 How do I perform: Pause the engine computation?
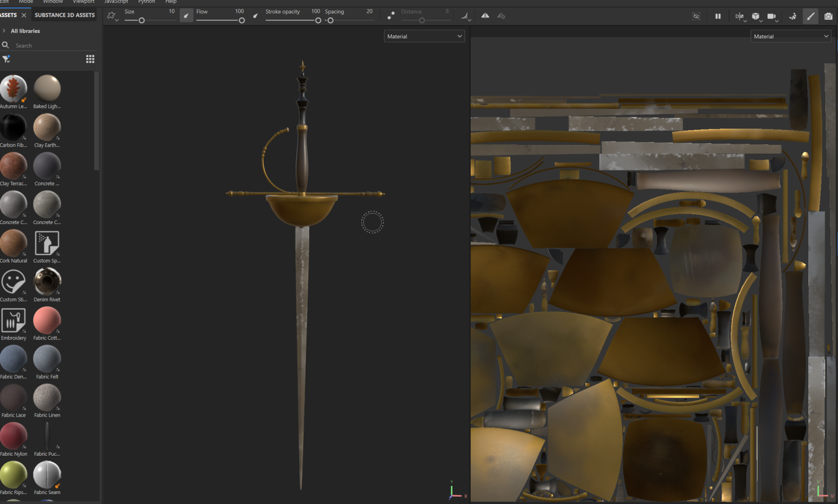[718, 16]
